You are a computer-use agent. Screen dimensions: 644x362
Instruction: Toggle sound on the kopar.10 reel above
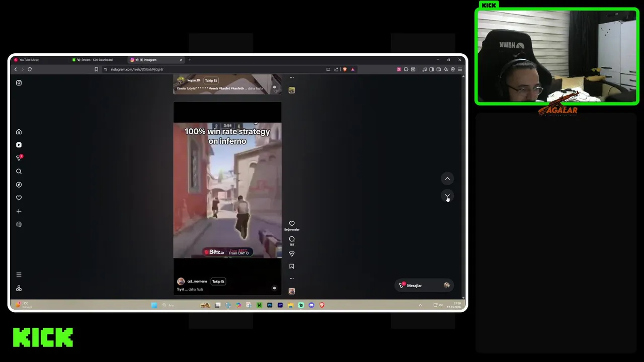tap(274, 87)
